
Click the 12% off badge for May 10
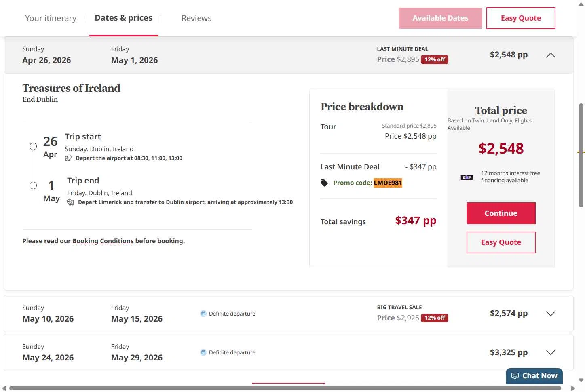[x=435, y=318]
